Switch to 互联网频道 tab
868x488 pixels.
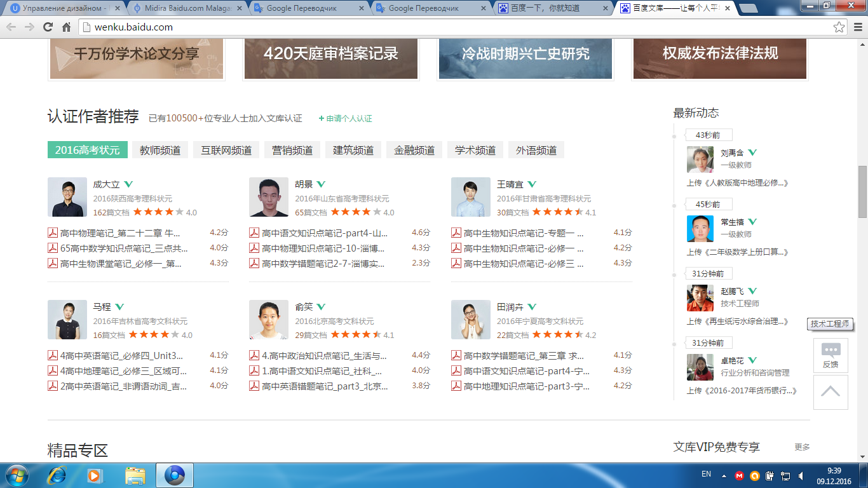coord(226,150)
